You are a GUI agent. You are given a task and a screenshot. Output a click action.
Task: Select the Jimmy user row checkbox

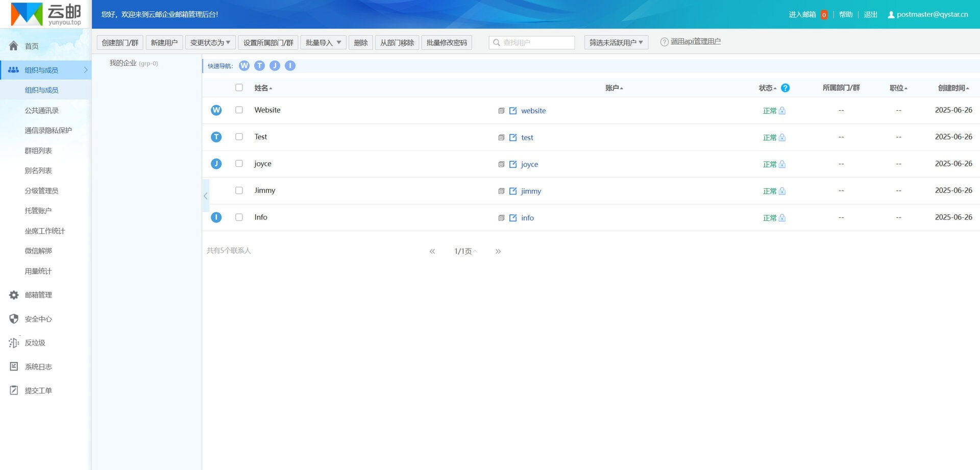239,190
